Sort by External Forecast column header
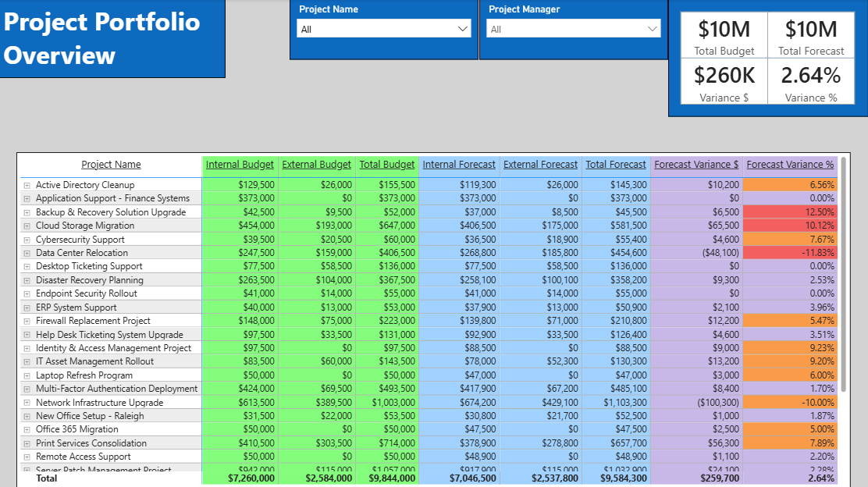The height and width of the screenshot is (487, 868). pyautogui.click(x=540, y=165)
